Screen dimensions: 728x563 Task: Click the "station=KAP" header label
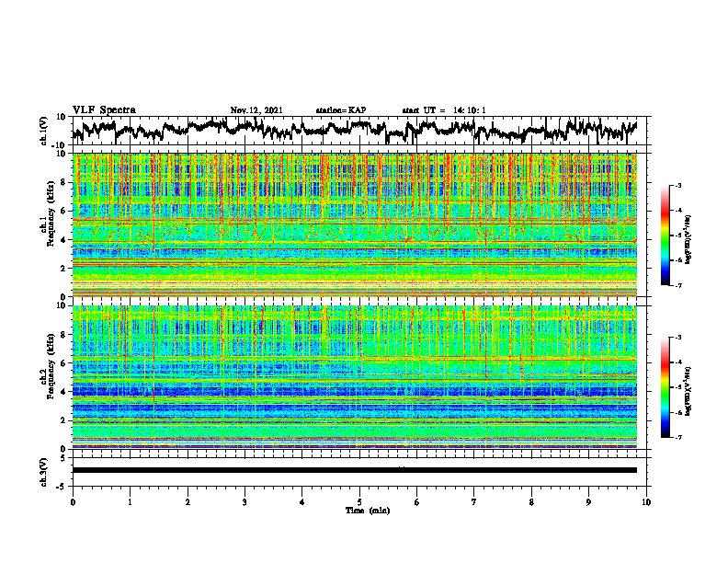[341, 110]
